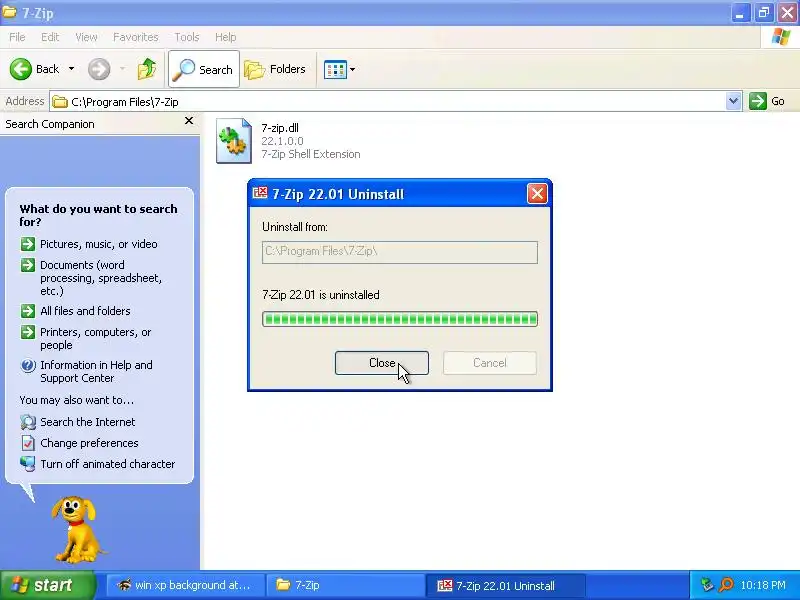The height and width of the screenshot is (600, 800).
Task: Open the Edit menu
Action: (50, 37)
